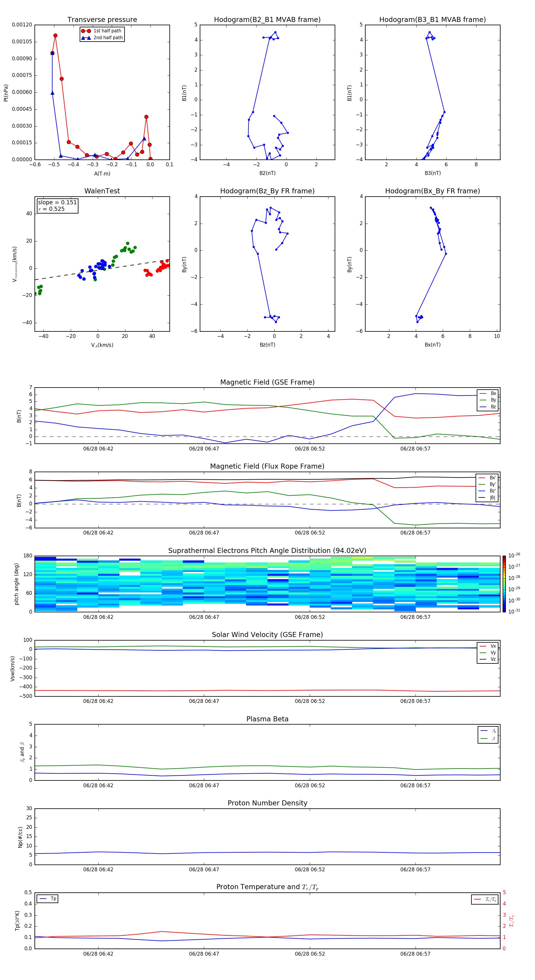Click the 10^-26 label on the colorbar
535x980 pixels.
(514, 555)
